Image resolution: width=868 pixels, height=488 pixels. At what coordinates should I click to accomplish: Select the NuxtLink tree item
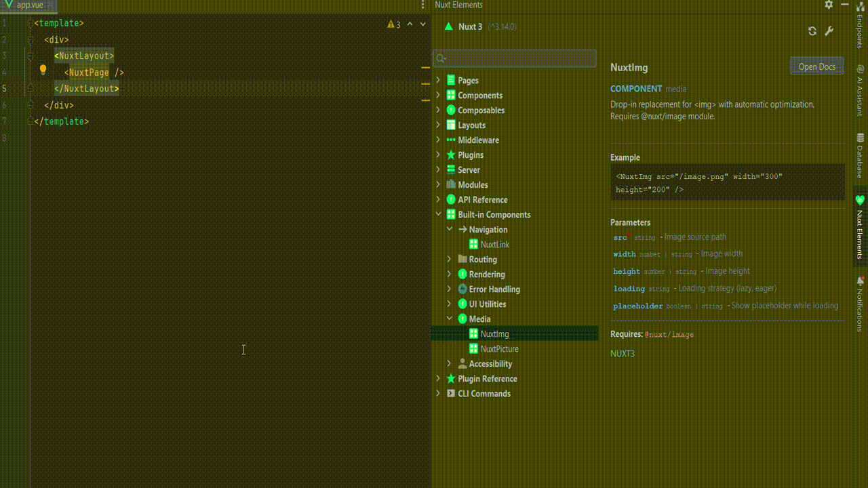(515, 244)
